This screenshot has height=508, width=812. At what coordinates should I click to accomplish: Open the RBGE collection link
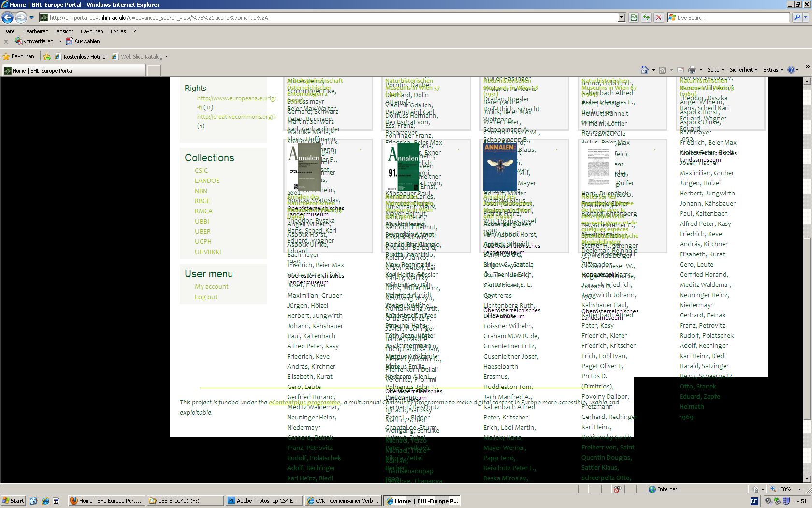click(x=203, y=201)
